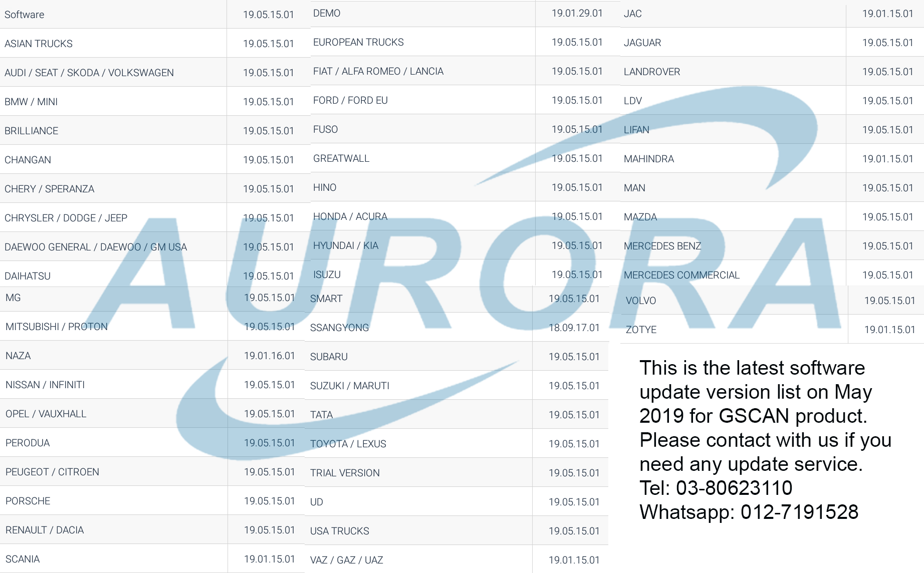The height and width of the screenshot is (573, 924).
Task: Select TRIAL VERSION row
Action: [345, 473]
